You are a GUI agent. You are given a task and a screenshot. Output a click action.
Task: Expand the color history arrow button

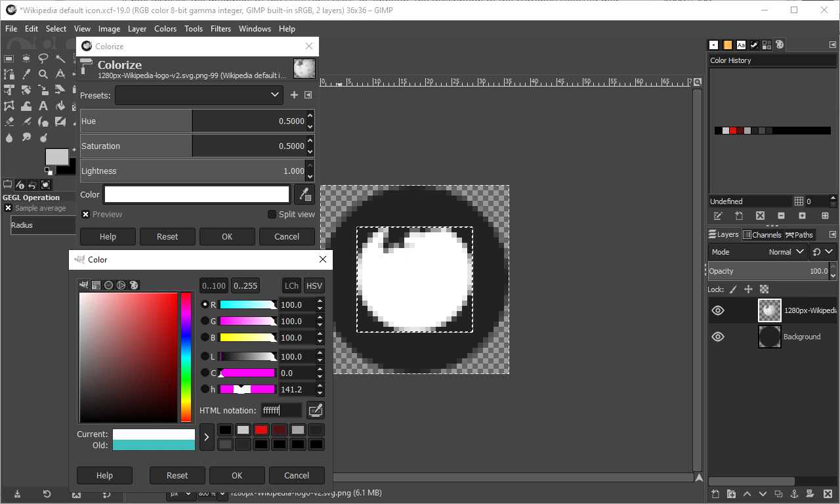(x=207, y=437)
